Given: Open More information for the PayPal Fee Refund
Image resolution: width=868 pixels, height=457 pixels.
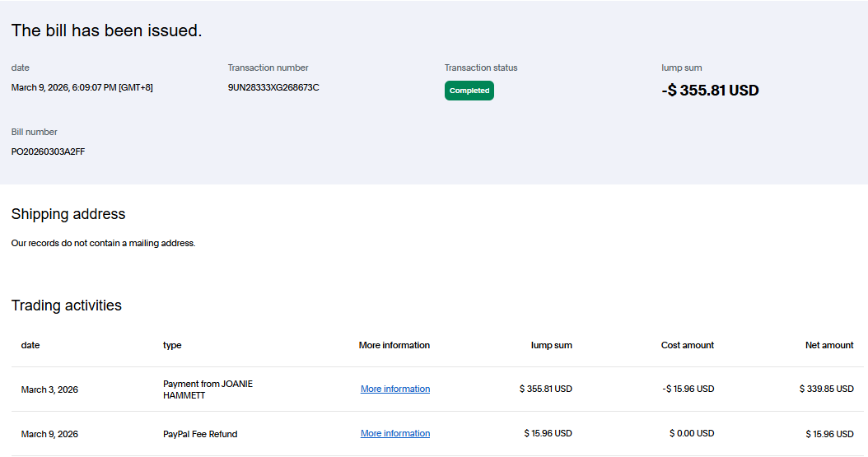Looking at the screenshot, I should point(394,433).
